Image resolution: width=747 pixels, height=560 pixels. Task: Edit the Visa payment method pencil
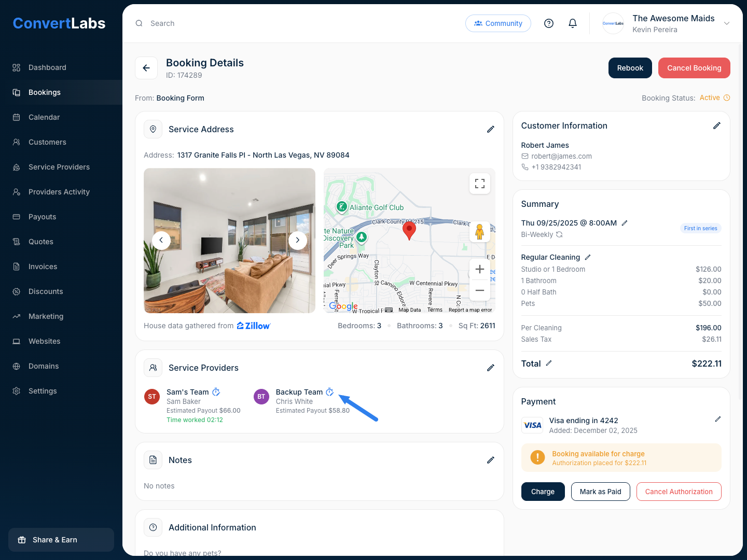point(718,419)
